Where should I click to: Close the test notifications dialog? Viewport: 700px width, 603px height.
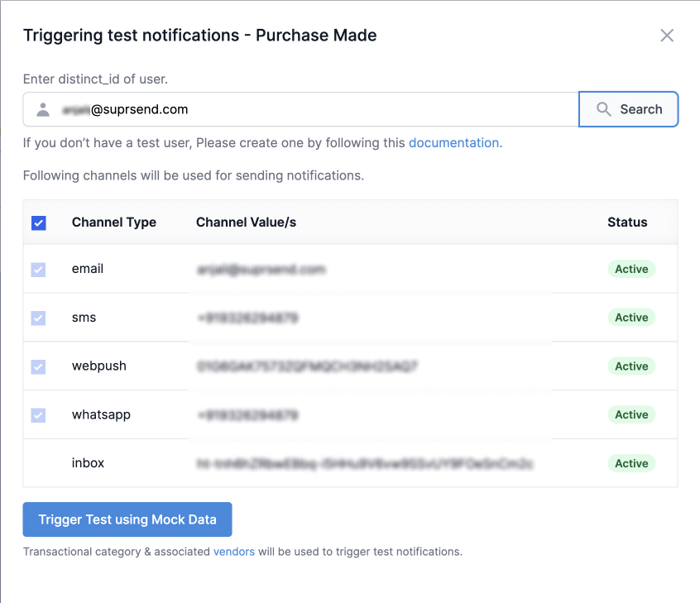click(667, 36)
